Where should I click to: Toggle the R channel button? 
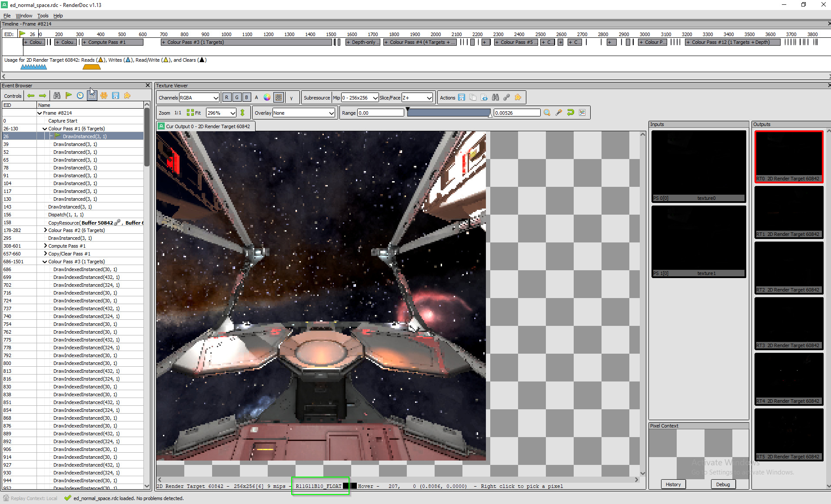(x=227, y=98)
